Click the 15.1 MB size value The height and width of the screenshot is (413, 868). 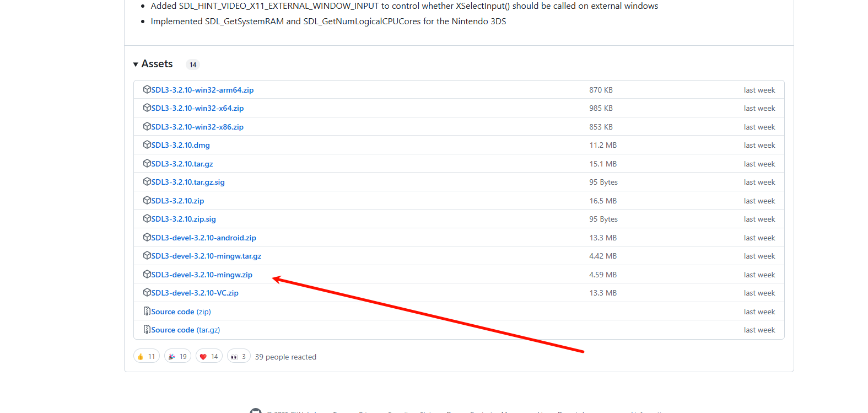pos(603,164)
